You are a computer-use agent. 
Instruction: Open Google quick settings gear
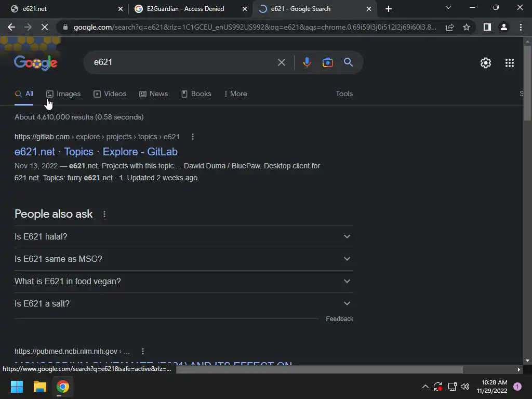coord(486,63)
